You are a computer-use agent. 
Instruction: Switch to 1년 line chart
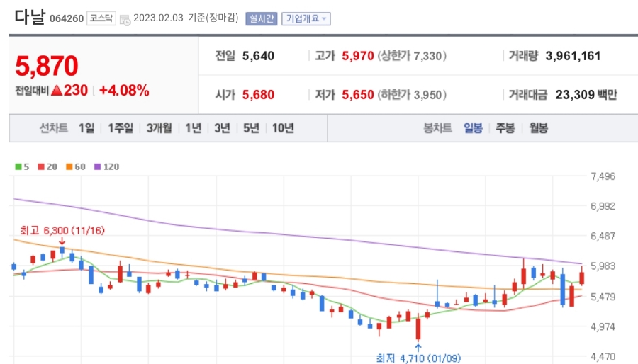point(194,128)
